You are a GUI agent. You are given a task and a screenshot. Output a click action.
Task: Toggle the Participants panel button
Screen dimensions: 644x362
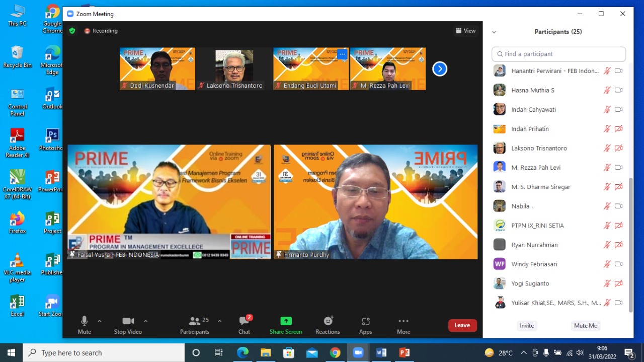(x=195, y=325)
